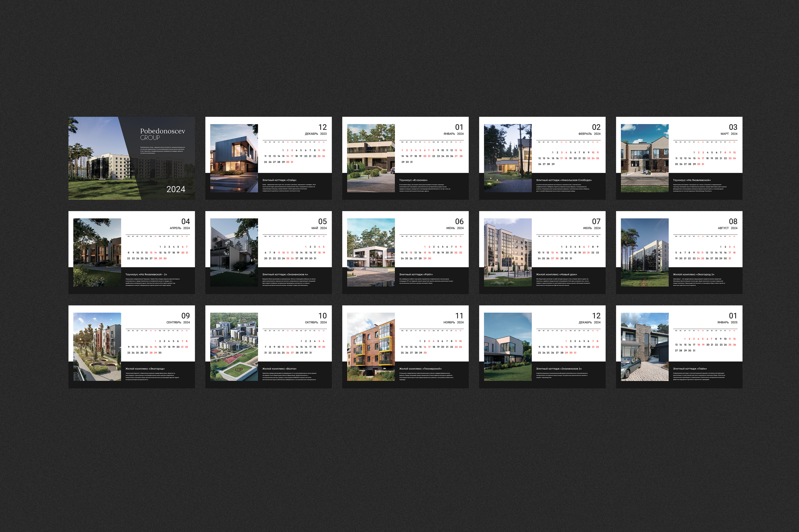Select the October 2024 aerial complex photo
This screenshot has height=532, width=799.
pyautogui.click(x=234, y=347)
